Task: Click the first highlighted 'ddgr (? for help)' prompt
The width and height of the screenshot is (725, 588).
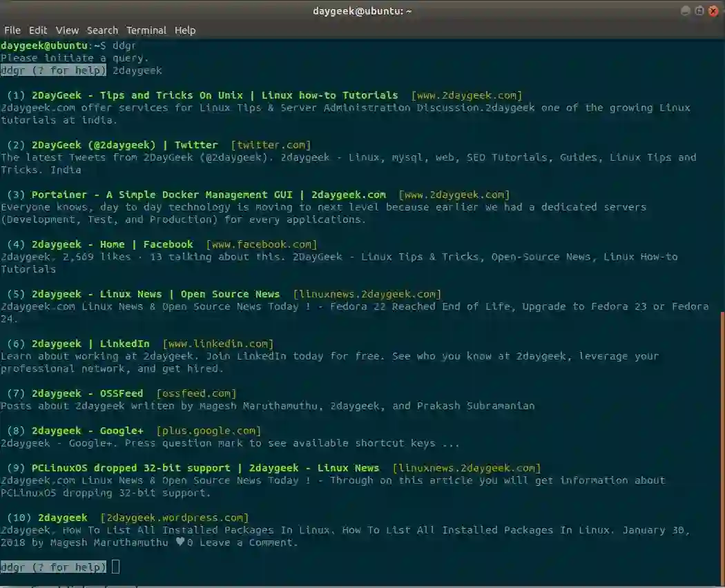Action: tap(53, 70)
